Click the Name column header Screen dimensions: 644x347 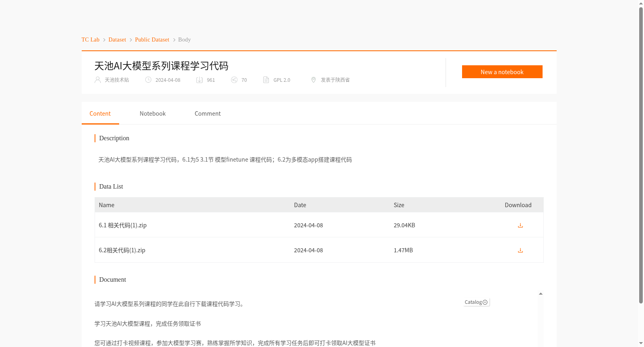[x=107, y=205]
